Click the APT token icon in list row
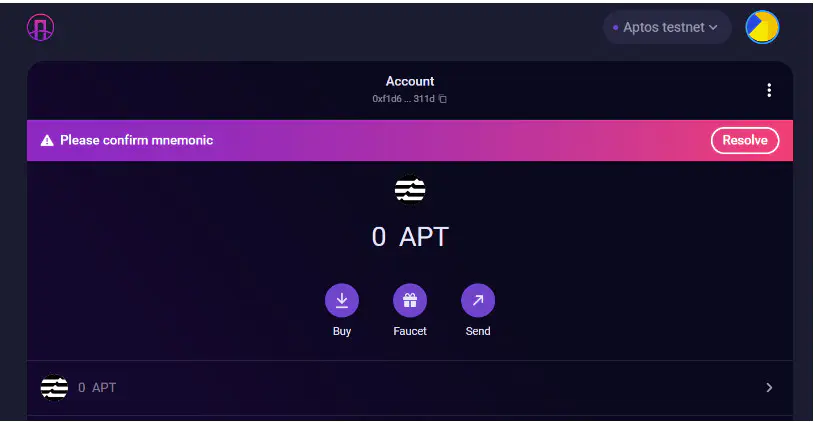 [54, 387]
